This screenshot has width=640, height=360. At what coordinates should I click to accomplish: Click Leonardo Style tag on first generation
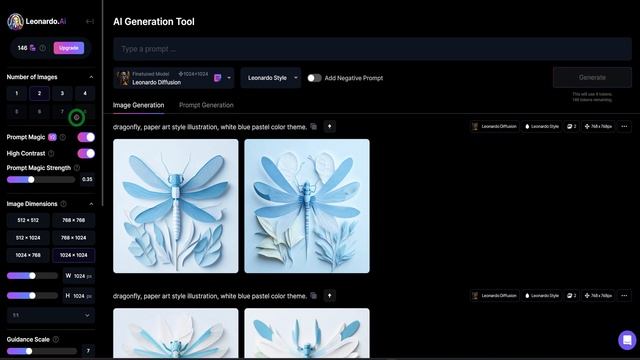click(x=542, y=127)
